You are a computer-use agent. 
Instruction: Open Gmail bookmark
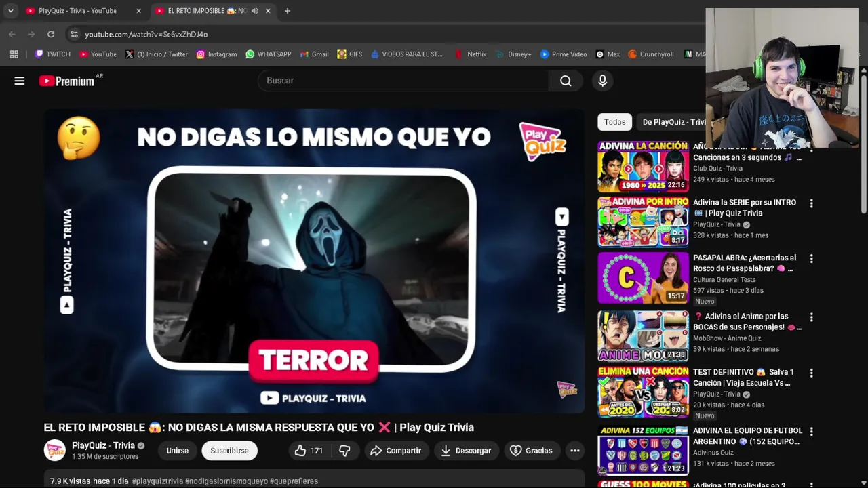tap(314, 54)
